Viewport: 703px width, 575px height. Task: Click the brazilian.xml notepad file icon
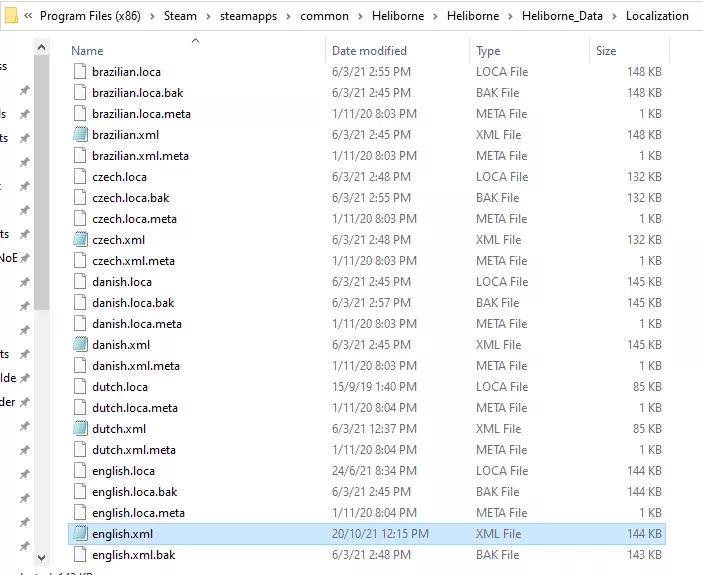click(x=80, y=134)
